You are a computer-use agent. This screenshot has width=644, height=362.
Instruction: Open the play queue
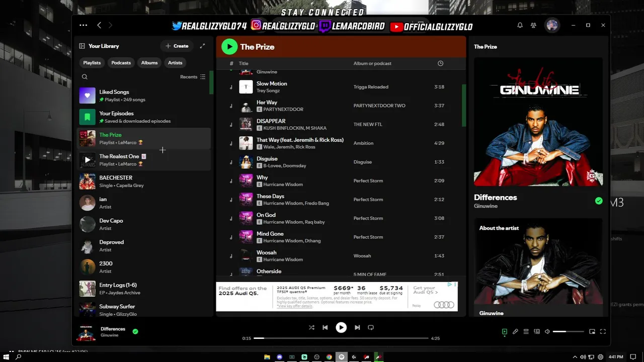coord(526,332)
